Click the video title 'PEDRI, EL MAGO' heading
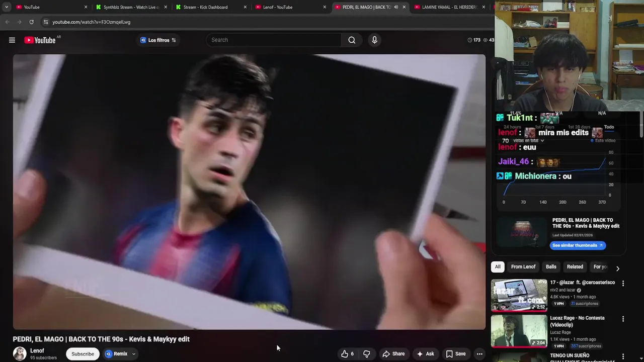Screen dimensions: 644x362 tap(101, 339)
